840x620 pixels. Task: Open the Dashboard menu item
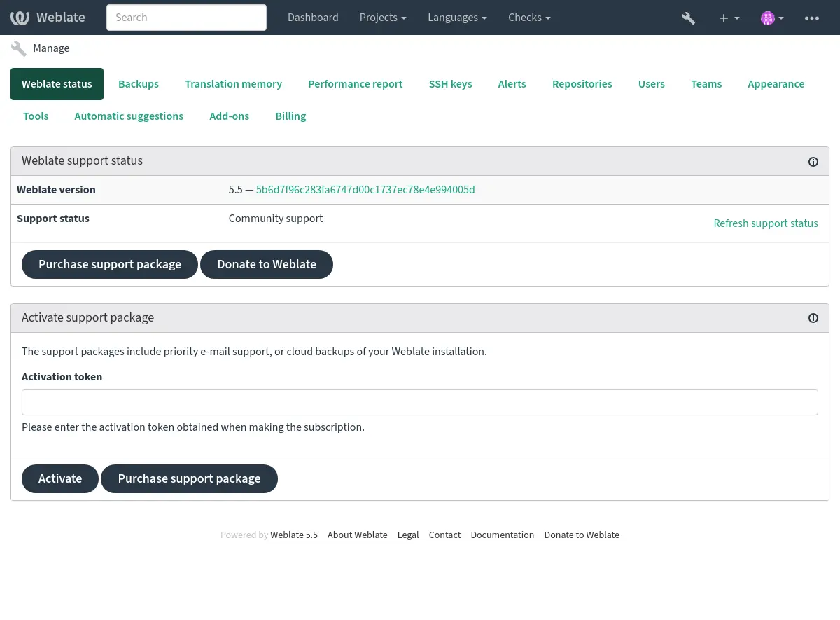(313, 18)
